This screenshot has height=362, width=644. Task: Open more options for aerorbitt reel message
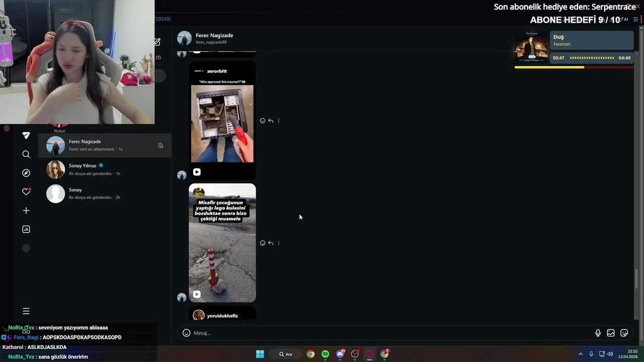pyautogui.click(x=279, y=121)
